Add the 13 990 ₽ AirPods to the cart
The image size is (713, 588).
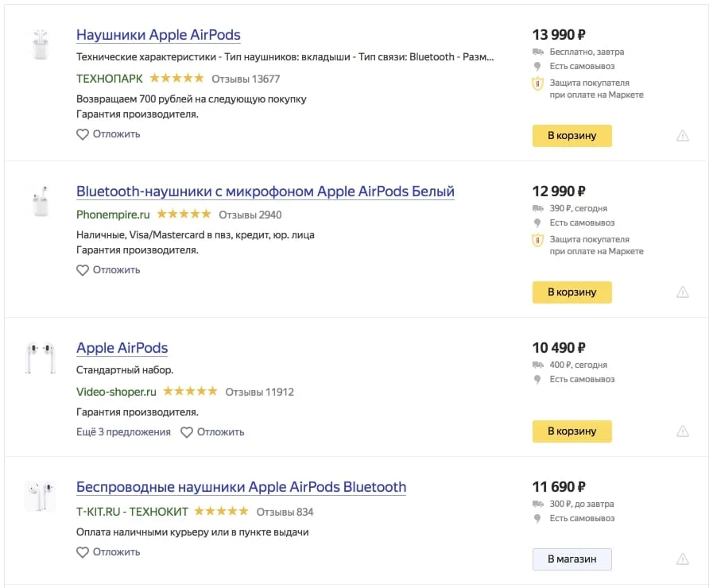572,135
